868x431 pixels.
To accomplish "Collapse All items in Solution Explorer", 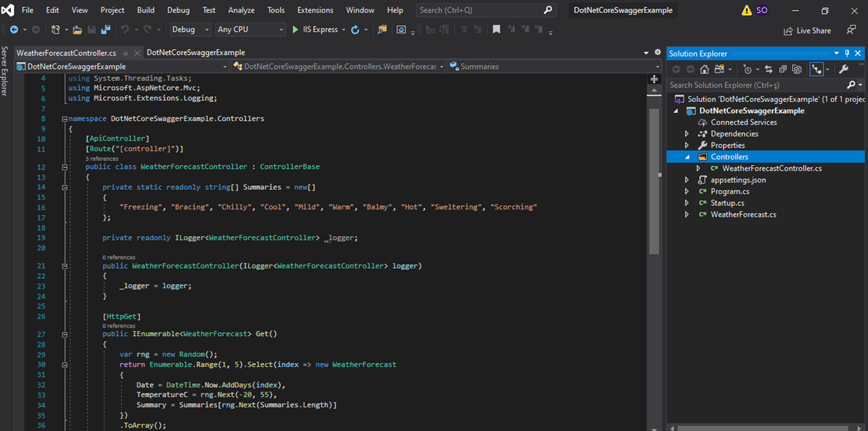I will pos(782,69).
